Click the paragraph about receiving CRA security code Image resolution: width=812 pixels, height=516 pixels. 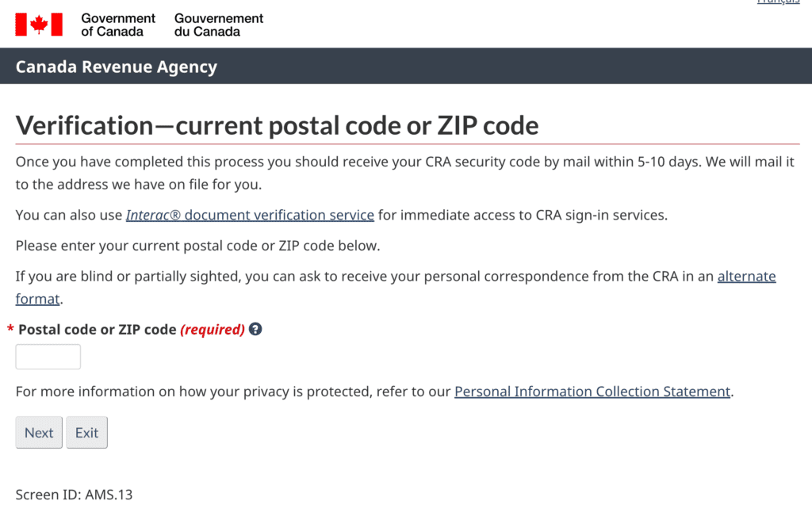click(405, 173)
